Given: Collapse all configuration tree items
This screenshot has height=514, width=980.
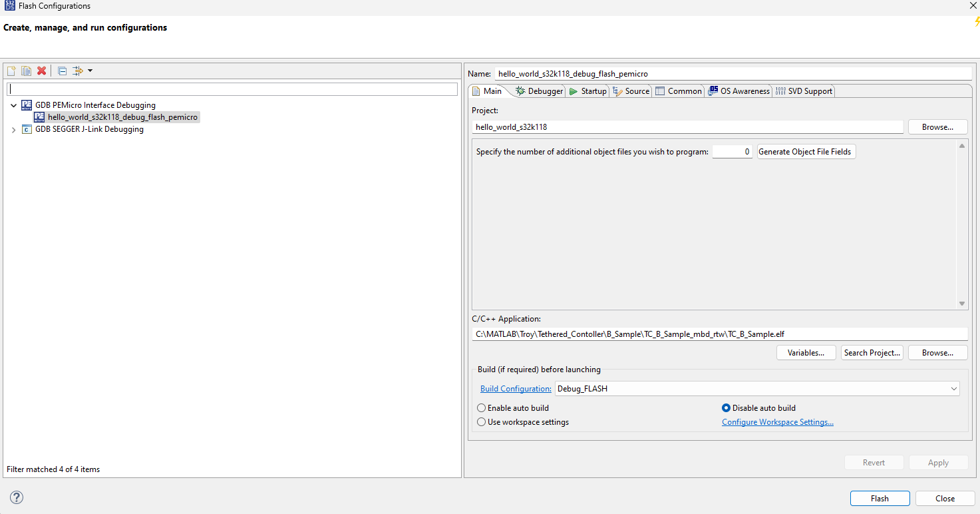Looking at the screenshot, I should tap(62, 71).
